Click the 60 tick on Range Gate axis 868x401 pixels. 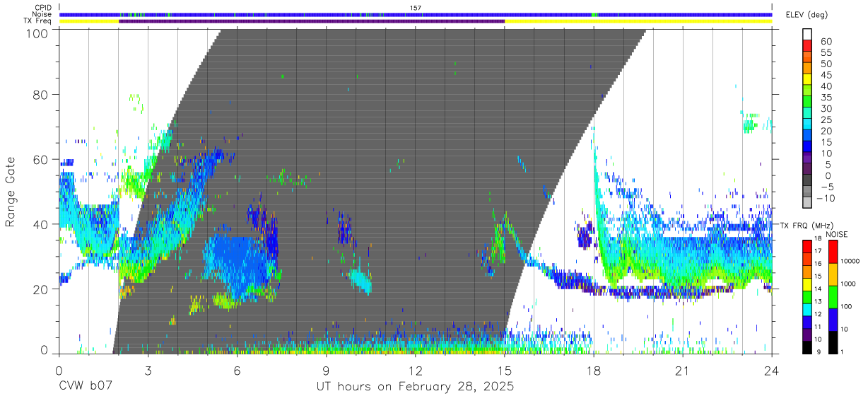pyautogui.click(x=42, y=160)
